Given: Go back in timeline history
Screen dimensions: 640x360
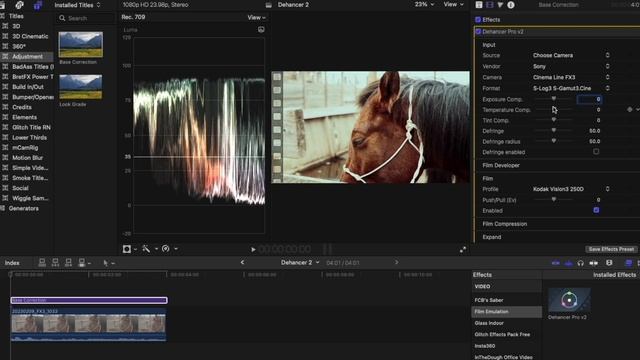Looking at the screenshot, I should tap(242, 262).
